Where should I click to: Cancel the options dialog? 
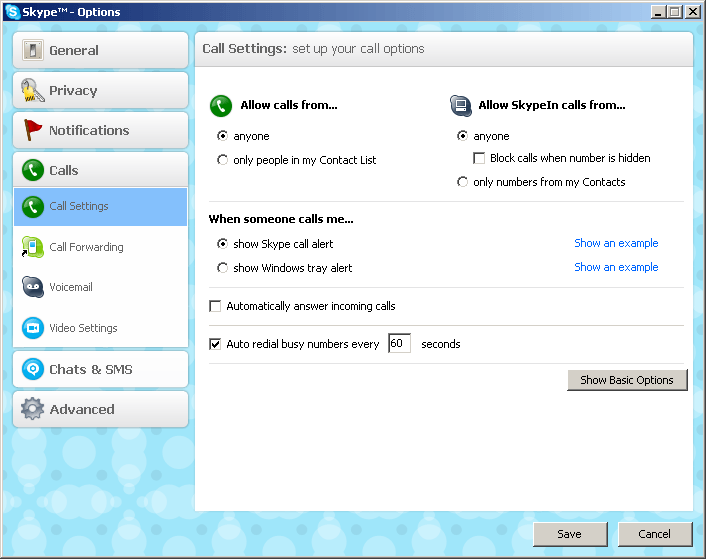coord(655,534)
